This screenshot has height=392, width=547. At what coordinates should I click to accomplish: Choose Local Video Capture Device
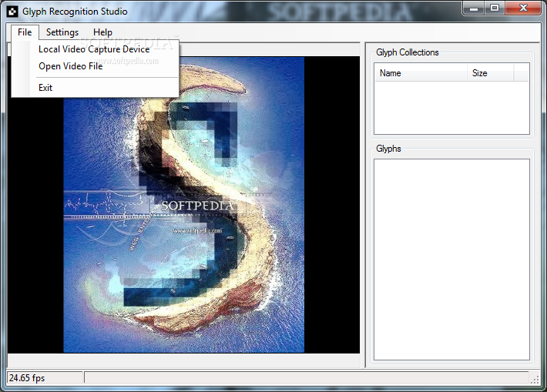coord(94,49)
